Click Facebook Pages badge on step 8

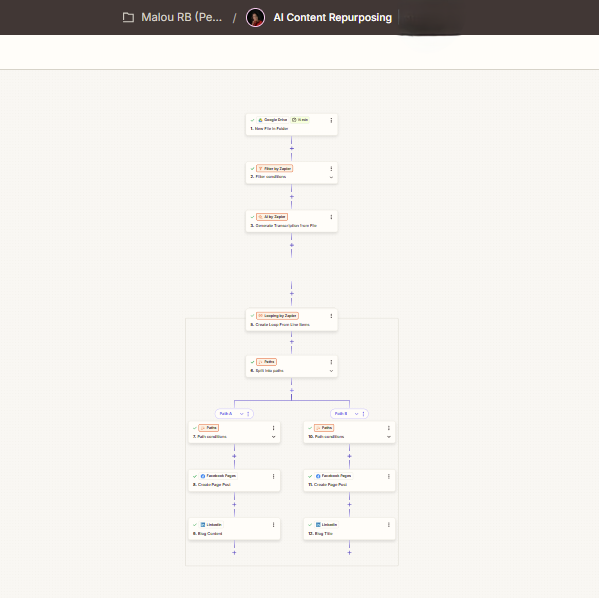pyautogui.click(x=218, y=476)
